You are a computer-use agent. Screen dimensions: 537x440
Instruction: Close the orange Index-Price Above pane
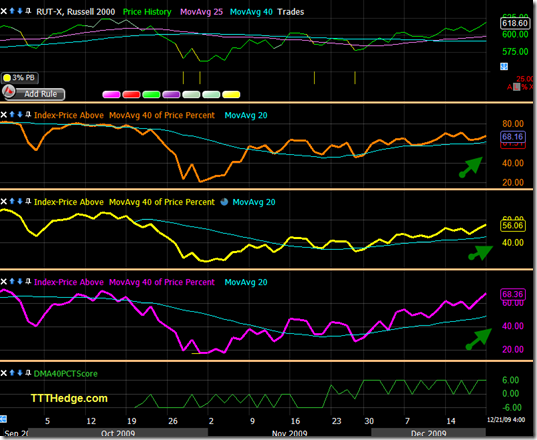click(x=3, y=115)
